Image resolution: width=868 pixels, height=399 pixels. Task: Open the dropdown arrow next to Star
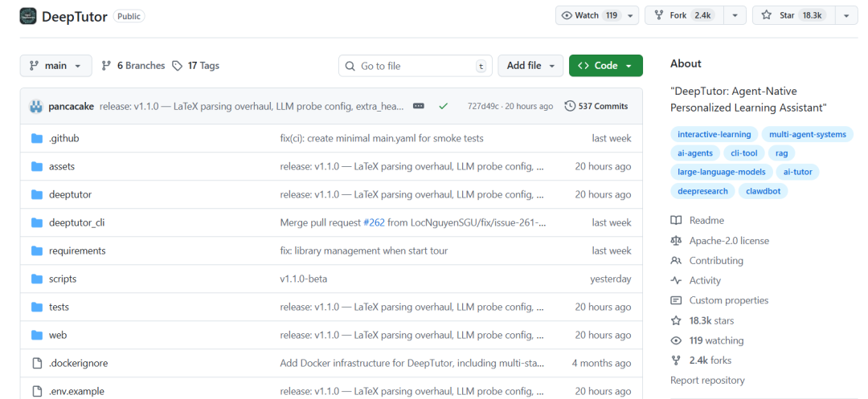pos(846,15)
